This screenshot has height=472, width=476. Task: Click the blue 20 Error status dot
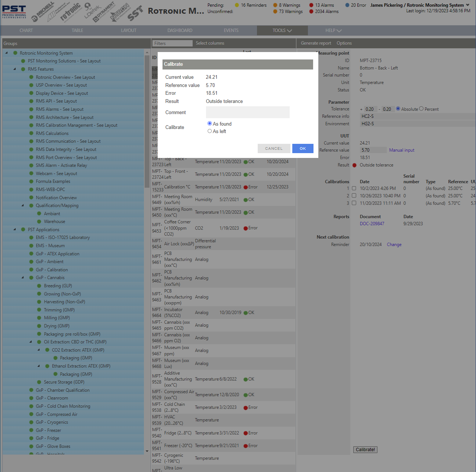coord(347,5)
